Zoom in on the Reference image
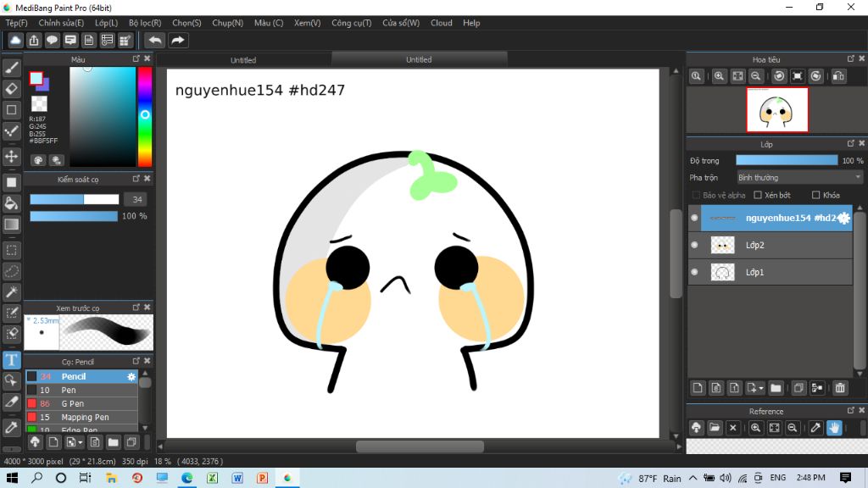Viewport: 868px width, 488px height. click(x=755, y=428)
